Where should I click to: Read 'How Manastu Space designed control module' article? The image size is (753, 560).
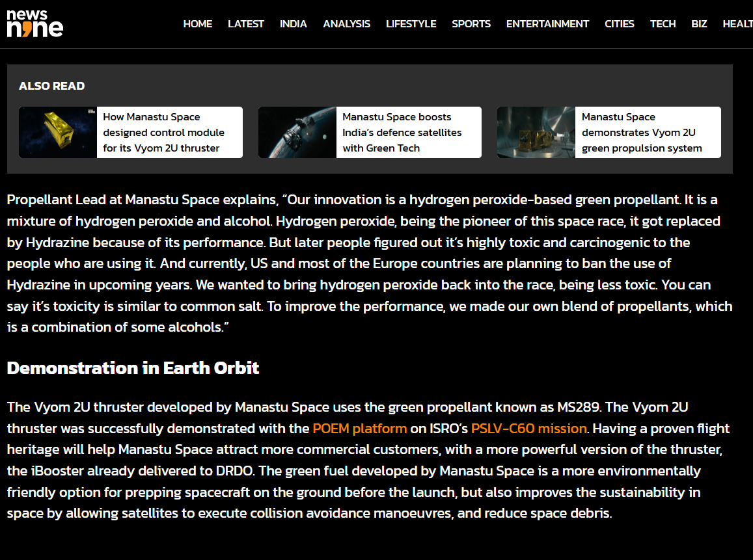tap(164, 133)
